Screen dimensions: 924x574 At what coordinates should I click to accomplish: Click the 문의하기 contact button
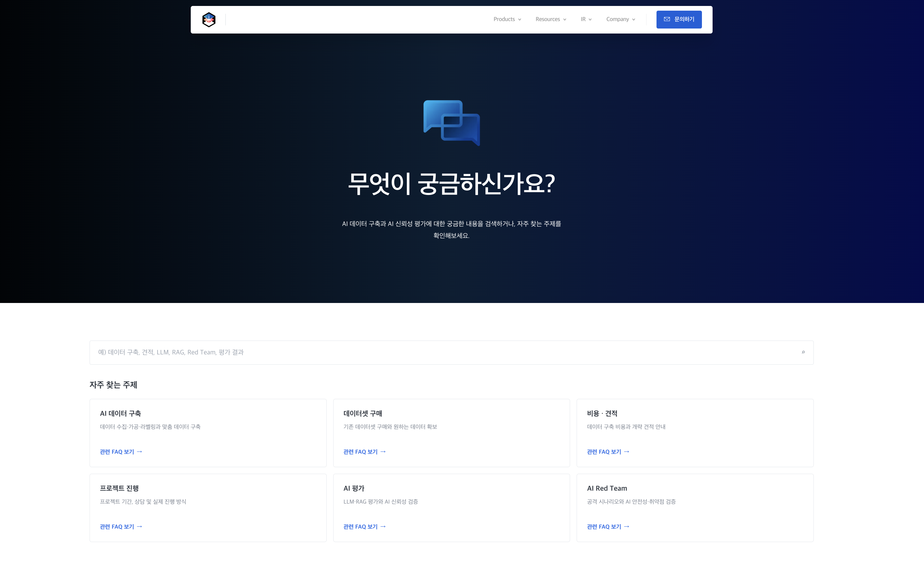point(679,19)
